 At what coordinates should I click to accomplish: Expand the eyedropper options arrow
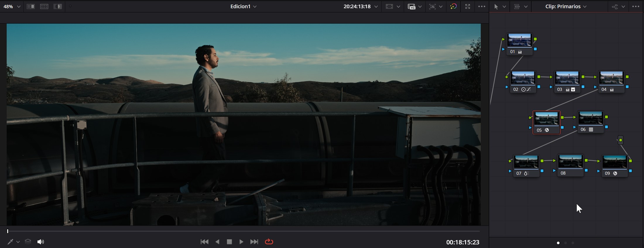pos(18,242)
